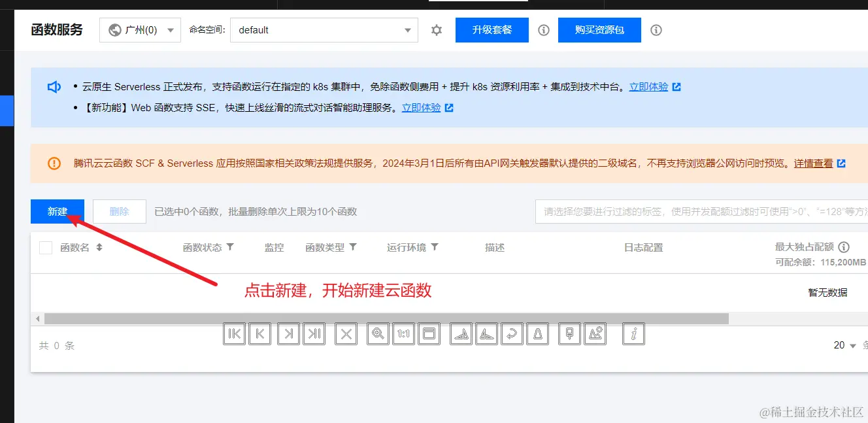Image resolution: width=868 pixels, height=423 pixels.
Task: Click the 暂无数据 empty table text
Action: pyautogui.click(x=827, y=292)
